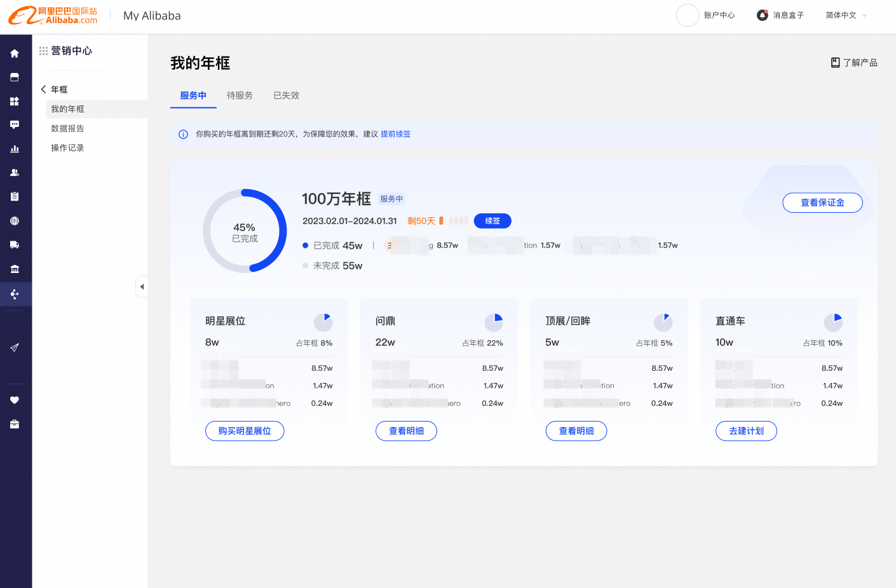Click the blue 已完成 legend dot
The image size is (896, 588).
306,246
